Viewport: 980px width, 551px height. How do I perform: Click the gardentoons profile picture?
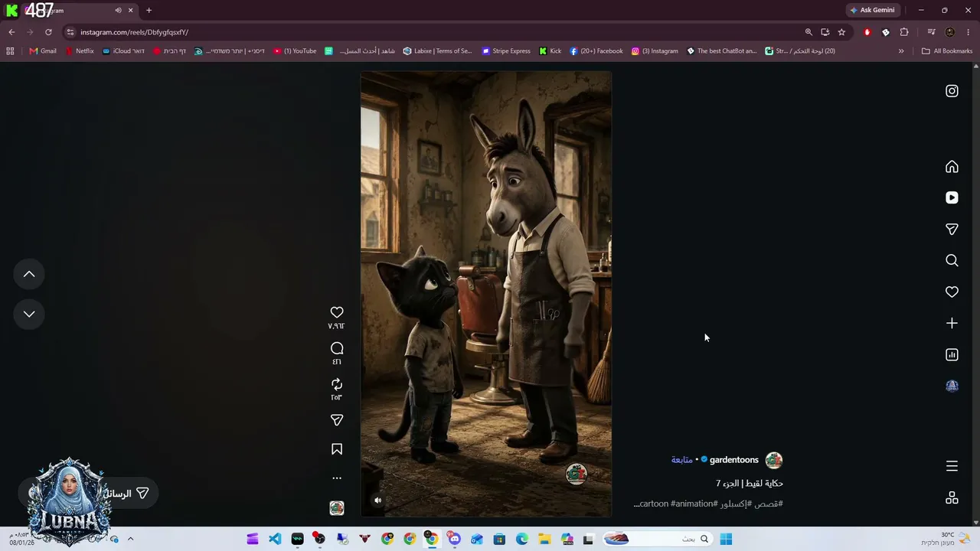(x=774, y=460)
